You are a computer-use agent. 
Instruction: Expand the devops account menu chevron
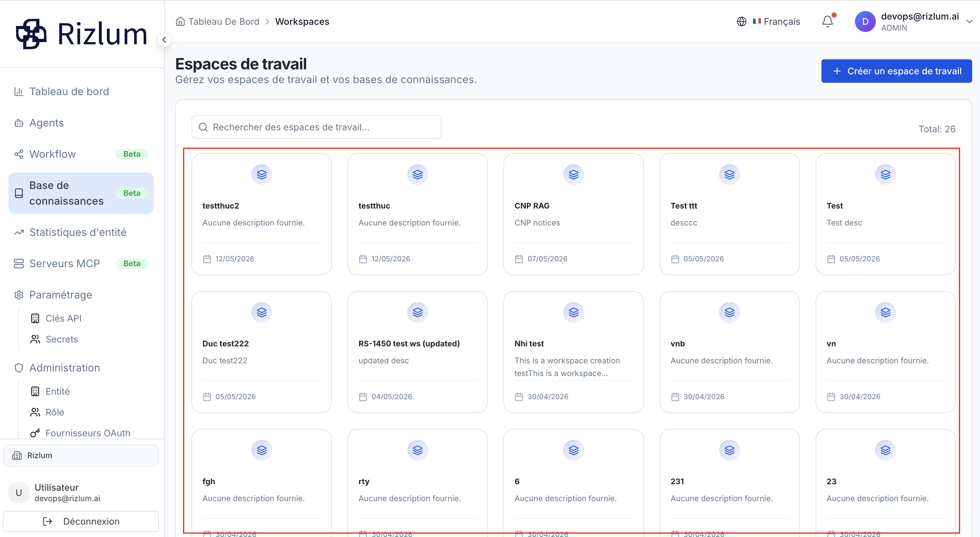970,22
